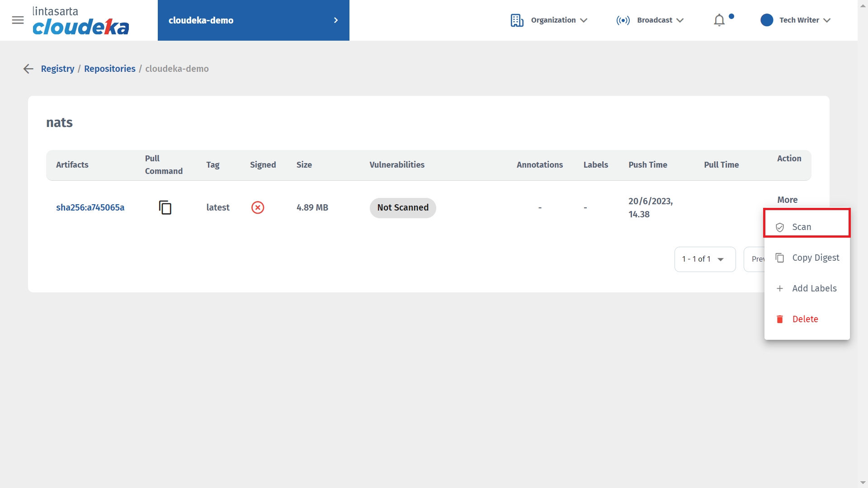Click the Broadcast signal icon
The width and height of the screenshot is (868, 488).
(x=623, y=20)
